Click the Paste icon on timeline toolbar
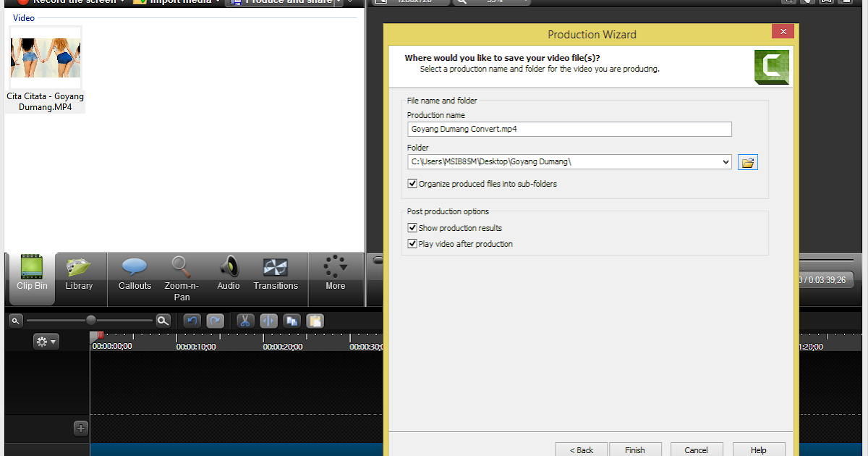Image resolution: width=868 pixels, height=456 pixels. pos(315,320)
